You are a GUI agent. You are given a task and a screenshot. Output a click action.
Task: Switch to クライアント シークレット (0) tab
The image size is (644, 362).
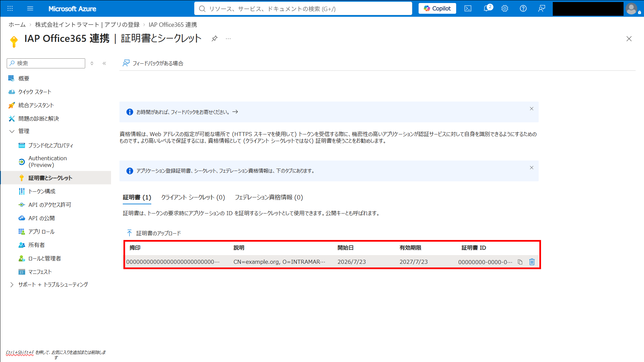193,197
